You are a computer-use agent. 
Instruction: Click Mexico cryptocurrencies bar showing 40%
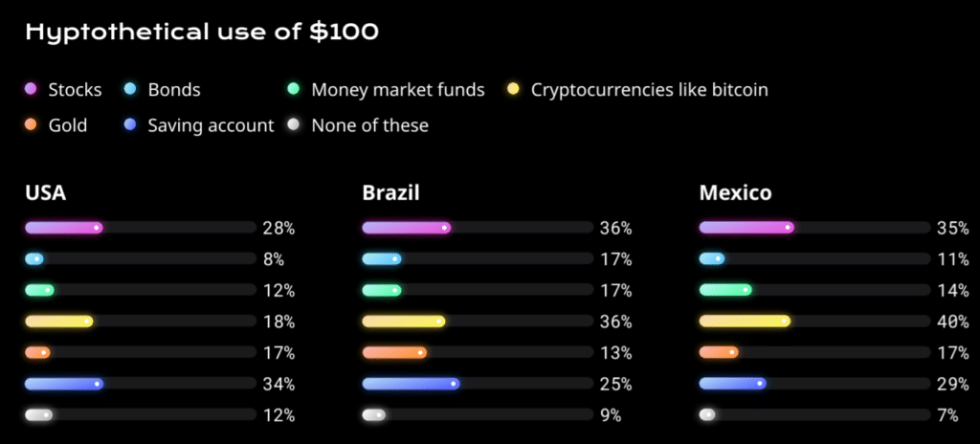[x=745, y=322]
